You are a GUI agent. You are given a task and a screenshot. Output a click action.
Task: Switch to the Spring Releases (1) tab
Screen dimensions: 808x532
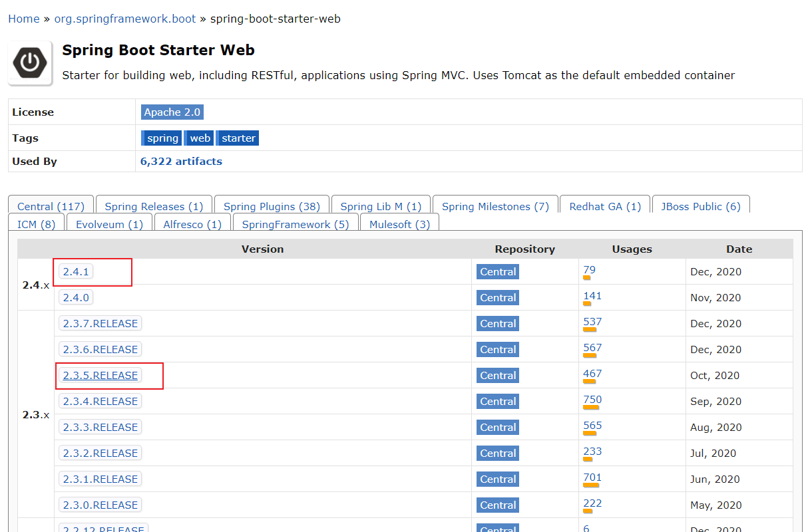(154, 207)
